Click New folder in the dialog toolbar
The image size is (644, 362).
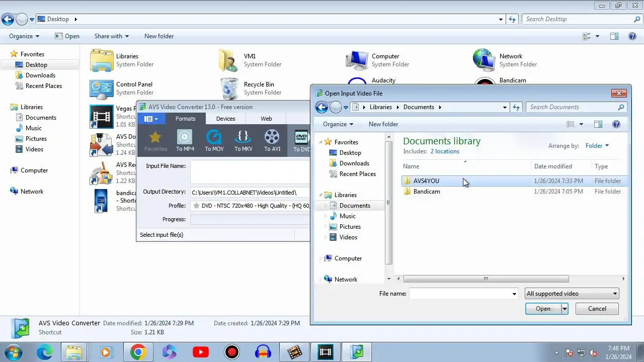tap(383, 124)
